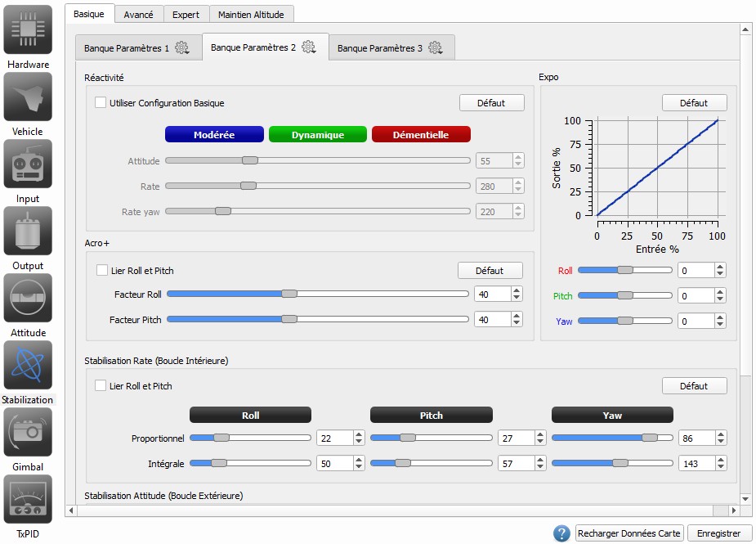The image size is (756, 544).
Task: Select the Stabilization page icon
Action: pyautogui.click(x=28, y=366)
